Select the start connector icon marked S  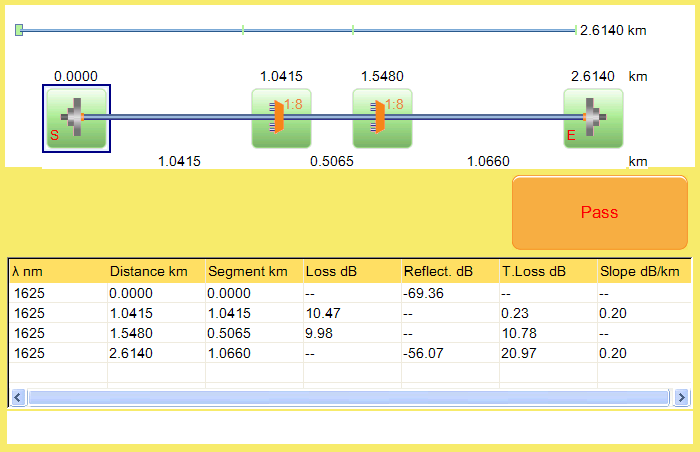[x=76, y=118]
